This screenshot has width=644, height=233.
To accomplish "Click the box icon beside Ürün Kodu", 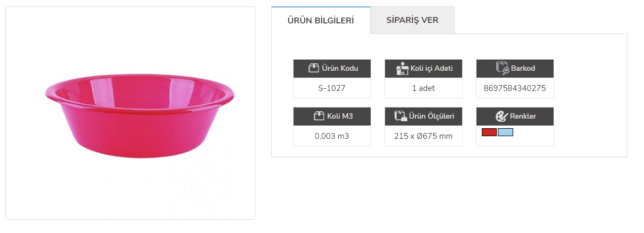I will 314,68.
